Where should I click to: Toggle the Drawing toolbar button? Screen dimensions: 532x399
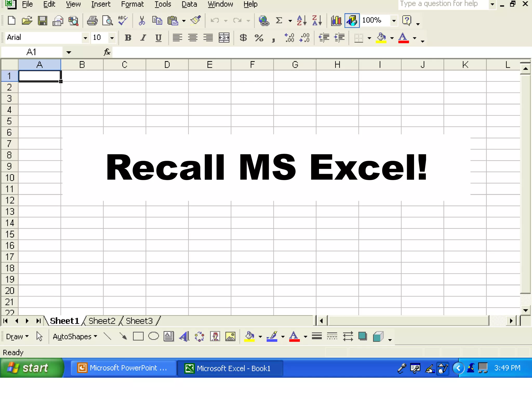click(352, 21)
